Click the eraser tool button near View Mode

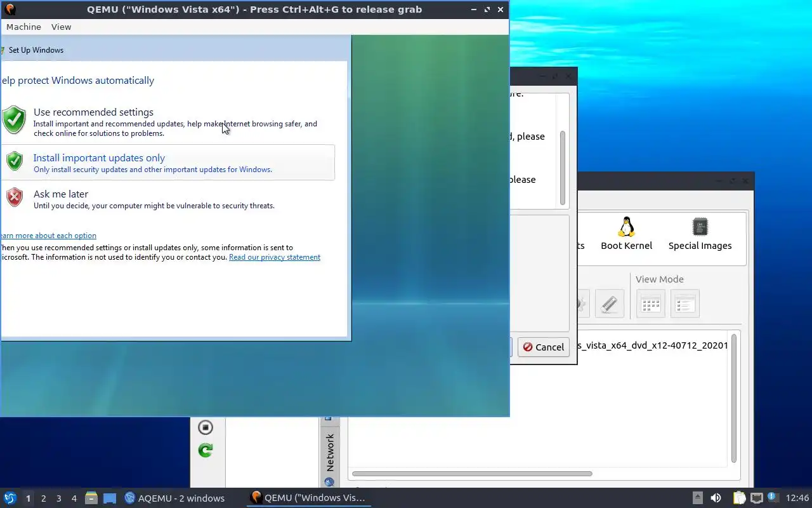click(610, 304)
